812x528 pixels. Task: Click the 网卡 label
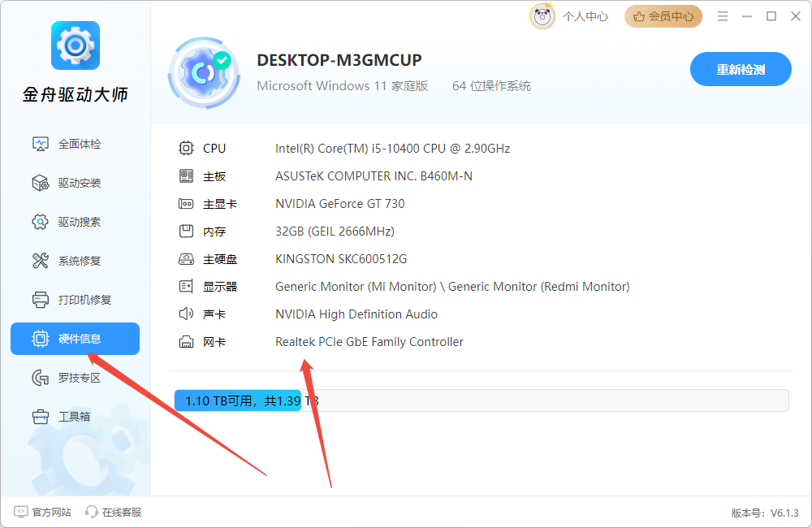tap(214, 342)
